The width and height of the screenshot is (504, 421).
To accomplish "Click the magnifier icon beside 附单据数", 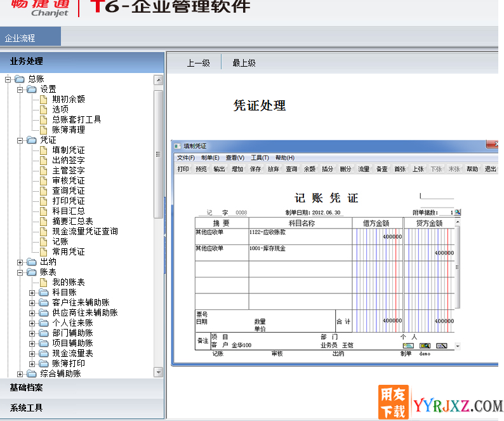I will tap(458, 212).
